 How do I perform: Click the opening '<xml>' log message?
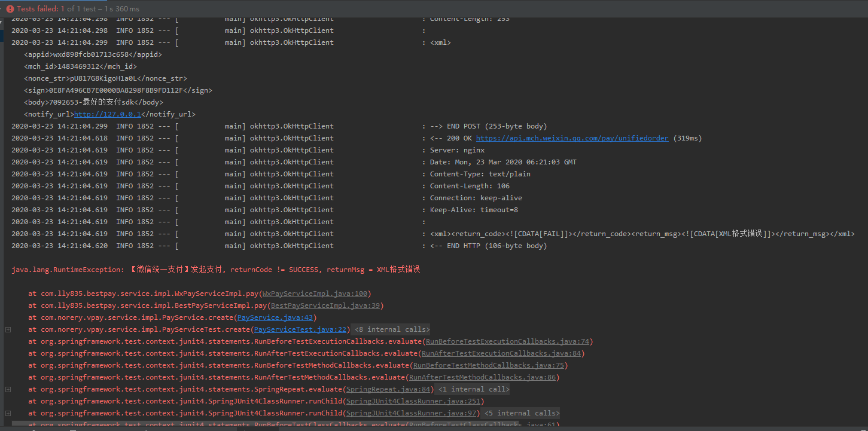(440, 42)
